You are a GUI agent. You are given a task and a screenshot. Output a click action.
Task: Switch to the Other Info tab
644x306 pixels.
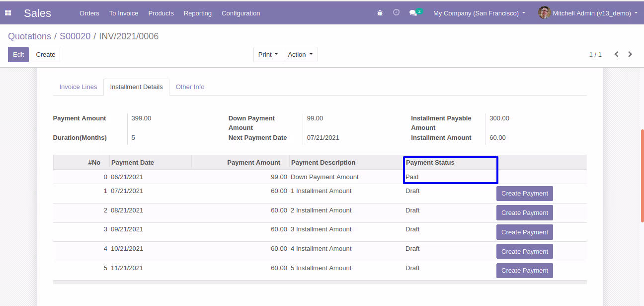tap(190, 87)
